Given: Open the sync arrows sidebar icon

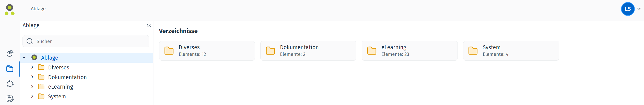Looking at the screenshot, I should [x=10, y=84].
